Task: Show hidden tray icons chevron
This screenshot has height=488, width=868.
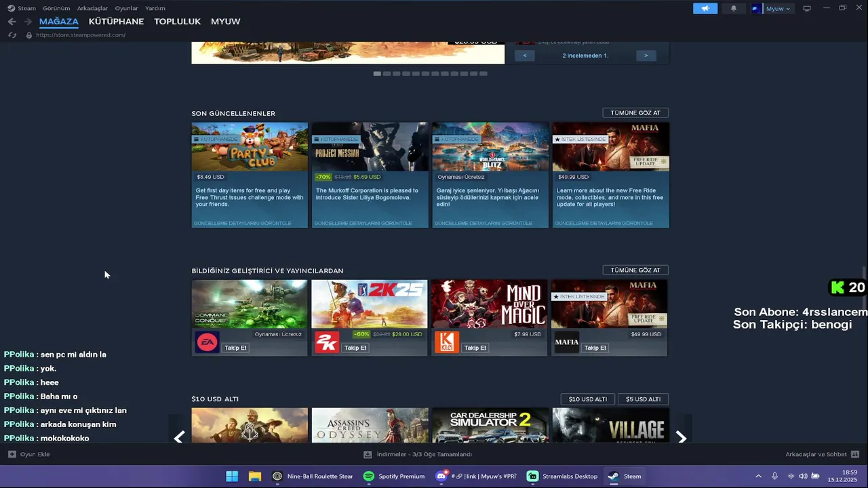Action: click(758, 476)
